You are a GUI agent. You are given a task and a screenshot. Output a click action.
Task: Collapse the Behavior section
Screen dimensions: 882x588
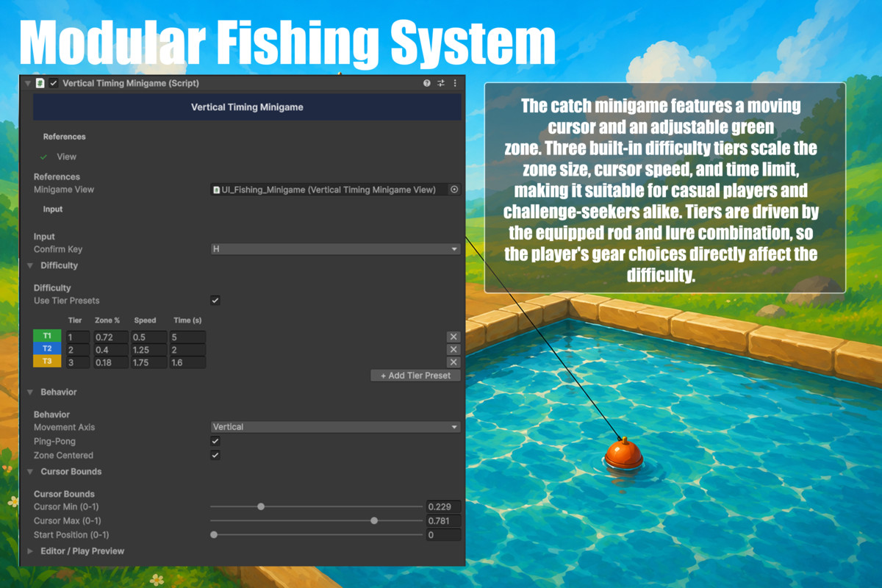pos(31,392)
